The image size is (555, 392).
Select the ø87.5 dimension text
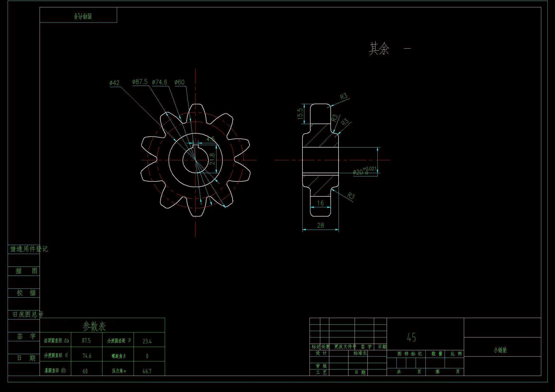pos(140,82)
